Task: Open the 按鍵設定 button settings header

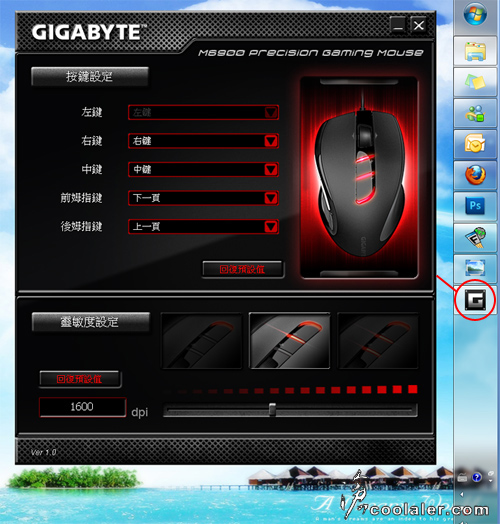Action: pyautogui.click(x=90, y=77)
